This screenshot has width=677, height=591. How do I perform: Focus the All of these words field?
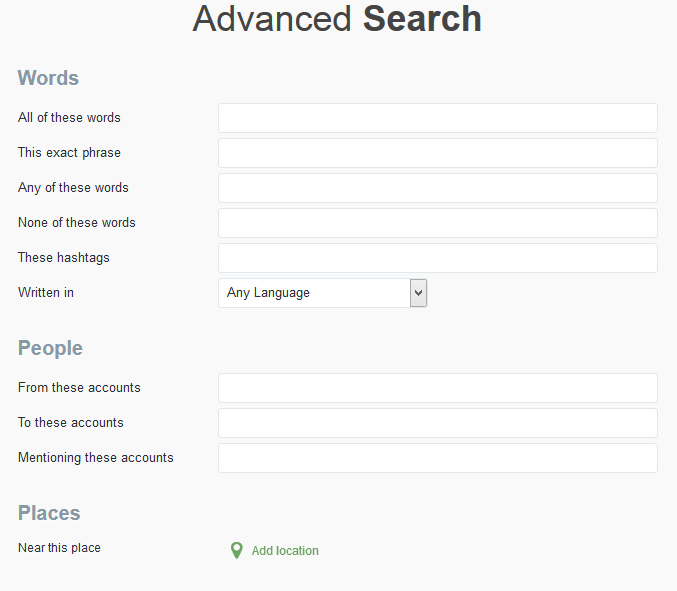(437, 118)
